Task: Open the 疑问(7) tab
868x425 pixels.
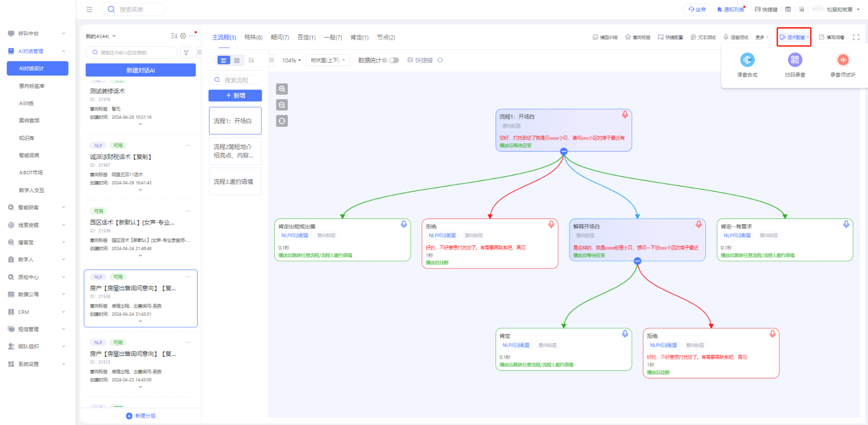Action: pyautogui.click(x=280, y=38)
